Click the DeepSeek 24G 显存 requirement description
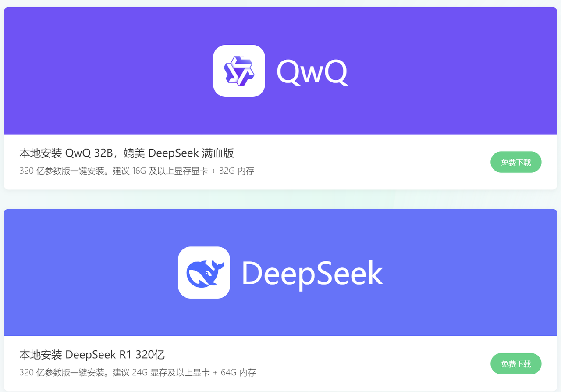Screen dimensions: 561x392 (x=138, y=373)
